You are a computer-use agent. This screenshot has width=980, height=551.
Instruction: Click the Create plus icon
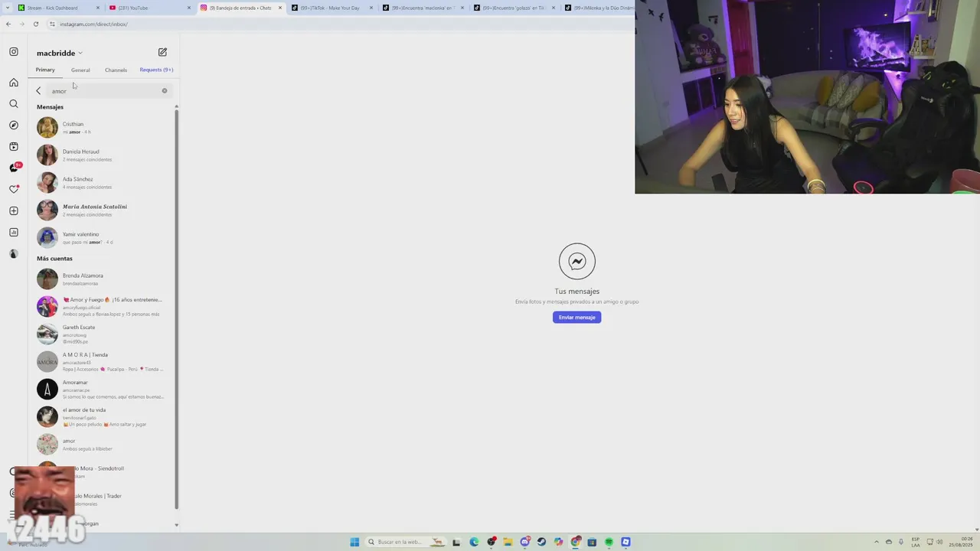tap(14, 210)
